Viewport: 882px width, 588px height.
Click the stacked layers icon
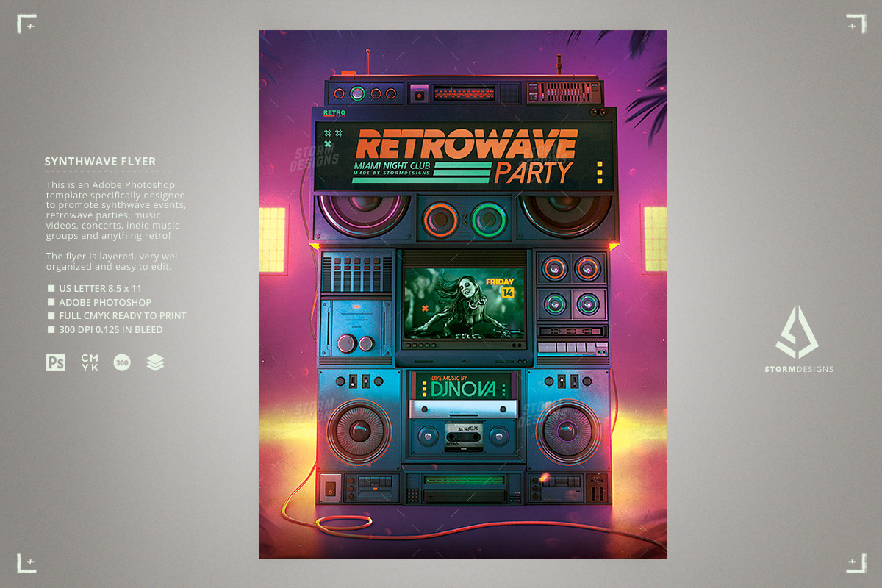pyautogui.click(x=155, y=362)
